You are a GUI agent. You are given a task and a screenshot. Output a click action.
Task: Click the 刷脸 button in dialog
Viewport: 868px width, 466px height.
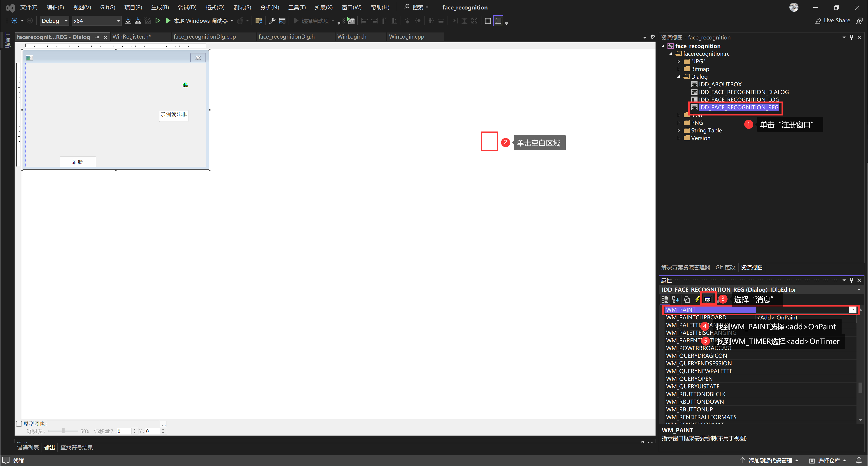point(77,162)
